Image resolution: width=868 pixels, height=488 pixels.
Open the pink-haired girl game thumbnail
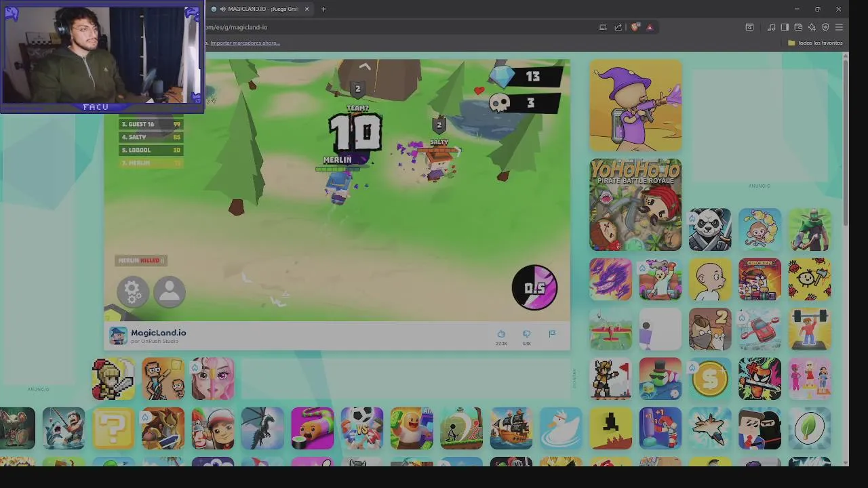pyautogui.click(x=213, y=379)
